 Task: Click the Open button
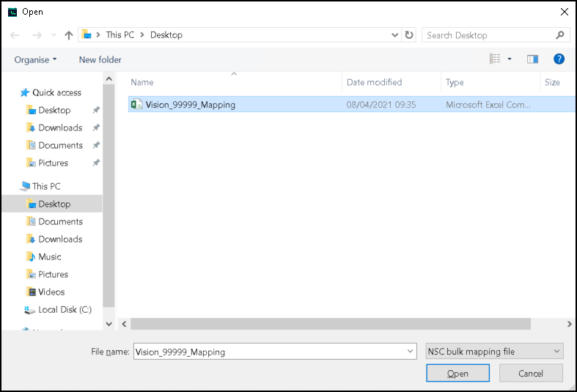pos(457,373)
